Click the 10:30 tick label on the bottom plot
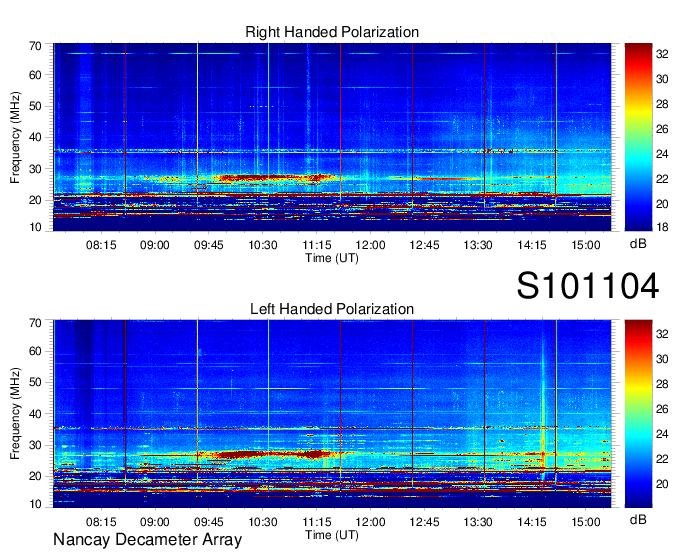The width and height of the screenshot is (680, 552). click(x=263, y=522)
